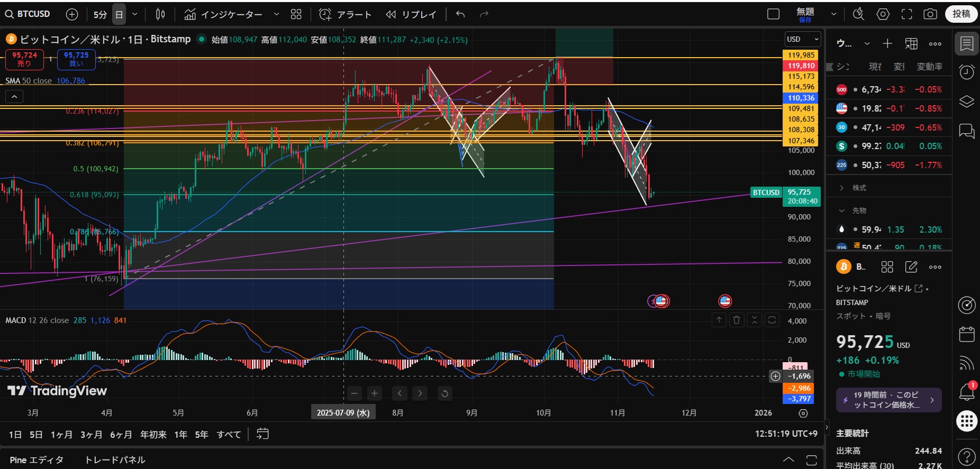Expand the 株式 watchlist section

(842, 188)
